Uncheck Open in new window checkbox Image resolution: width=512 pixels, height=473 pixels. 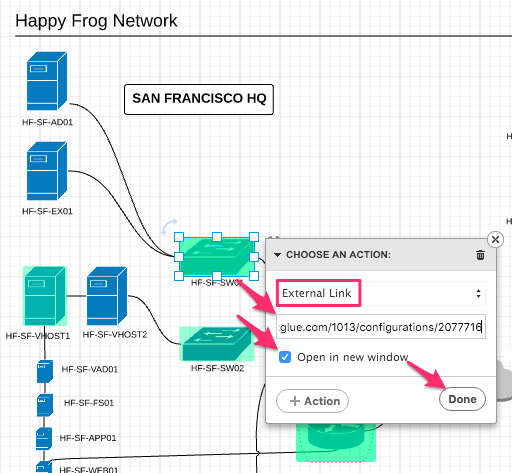pos(285,357)
